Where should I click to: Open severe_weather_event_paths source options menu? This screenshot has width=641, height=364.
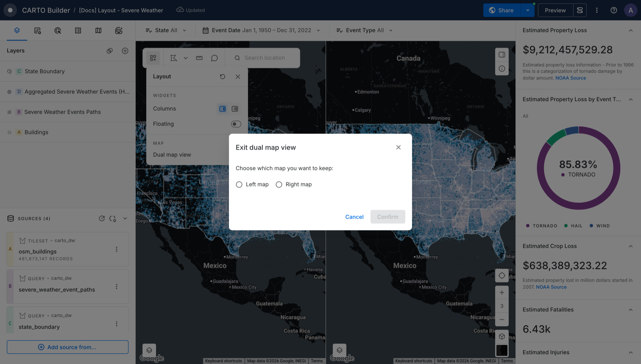[x=117, y=287]
